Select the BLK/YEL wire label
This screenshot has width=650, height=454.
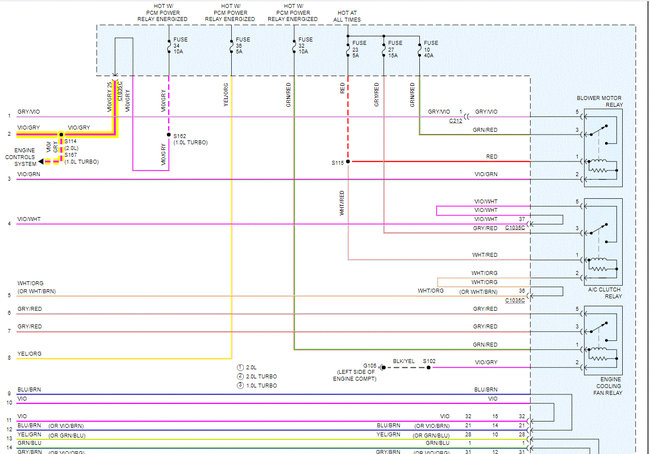coord(404,361)
